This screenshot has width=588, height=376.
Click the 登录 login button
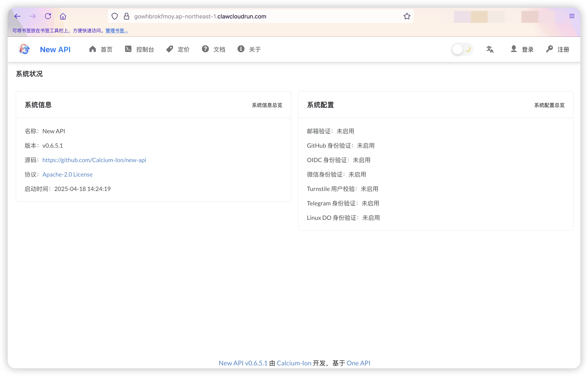coord(522,49)
